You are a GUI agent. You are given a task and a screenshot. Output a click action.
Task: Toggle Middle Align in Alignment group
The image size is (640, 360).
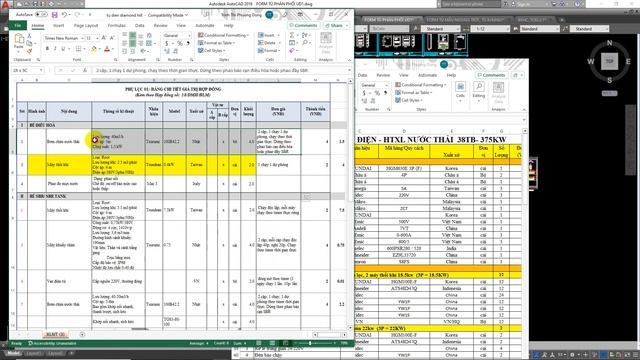pyautogui.click(x=133, y=36)
